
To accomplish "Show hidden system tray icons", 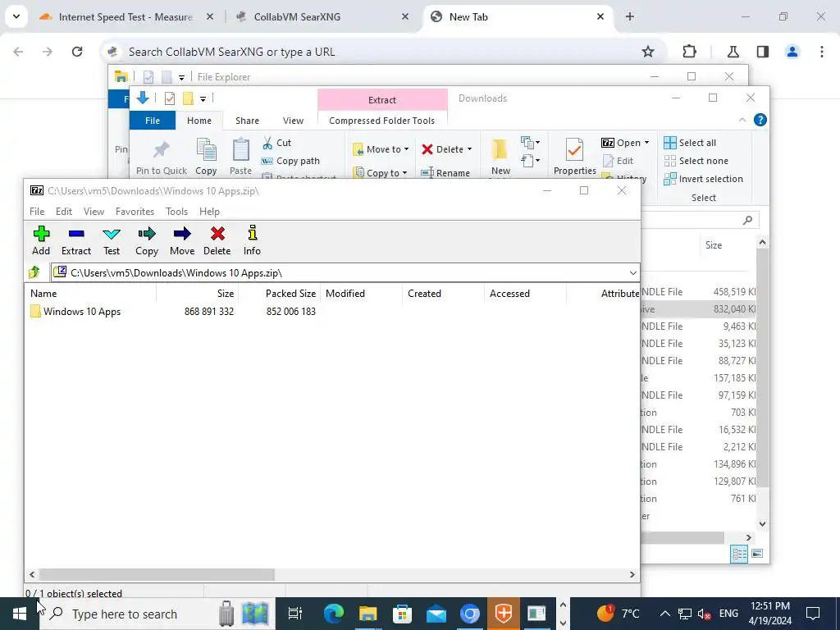I will click(x=664, y=614).
